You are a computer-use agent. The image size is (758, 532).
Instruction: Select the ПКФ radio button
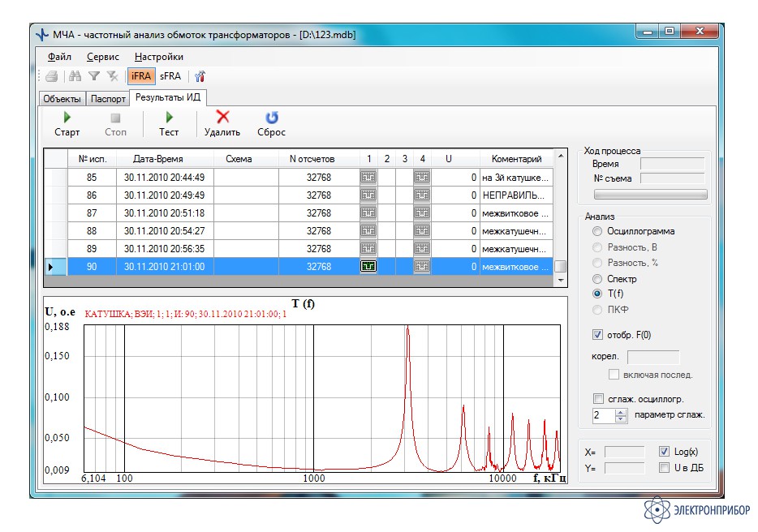pyautogui.click(x=597, y=310)
